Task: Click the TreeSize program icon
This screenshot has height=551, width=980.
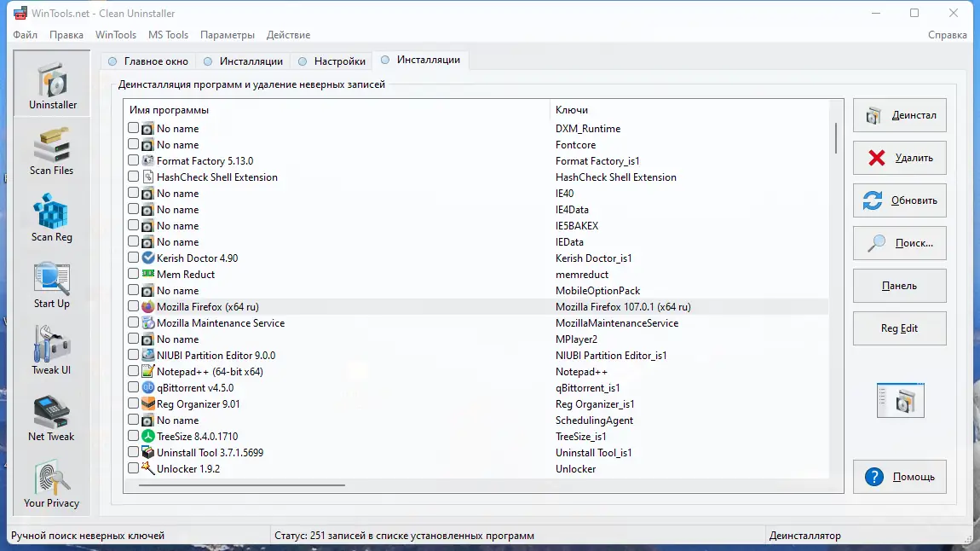Action: point(147,436)
